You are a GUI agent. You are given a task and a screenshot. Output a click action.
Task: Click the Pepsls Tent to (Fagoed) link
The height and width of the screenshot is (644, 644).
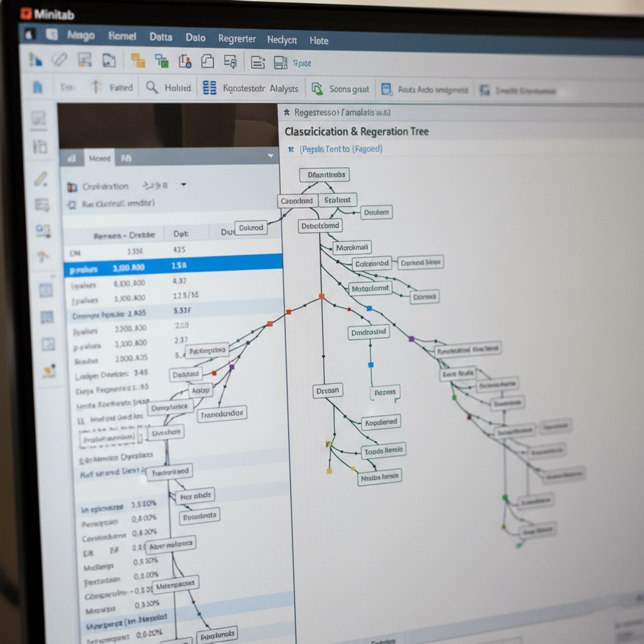click(x=341, y=149)
